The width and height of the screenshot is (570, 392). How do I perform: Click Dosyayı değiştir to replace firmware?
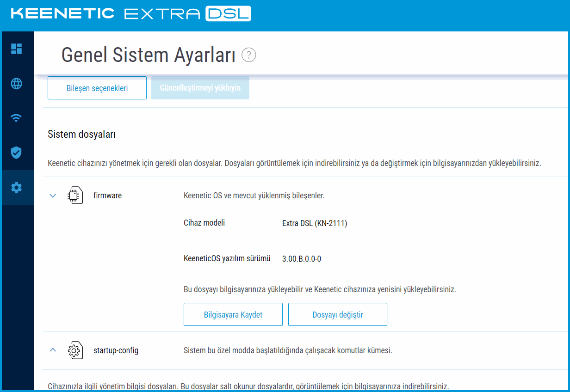point(337,315)
